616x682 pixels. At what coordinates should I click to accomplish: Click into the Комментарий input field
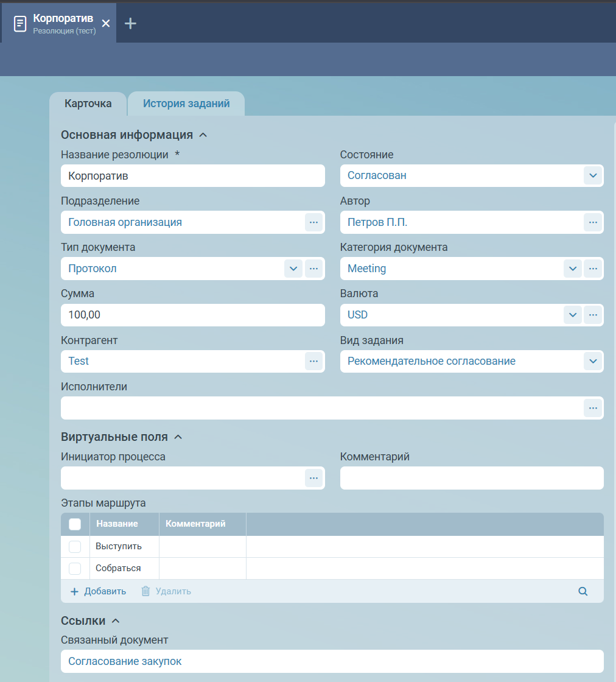(x=471, y=478)
